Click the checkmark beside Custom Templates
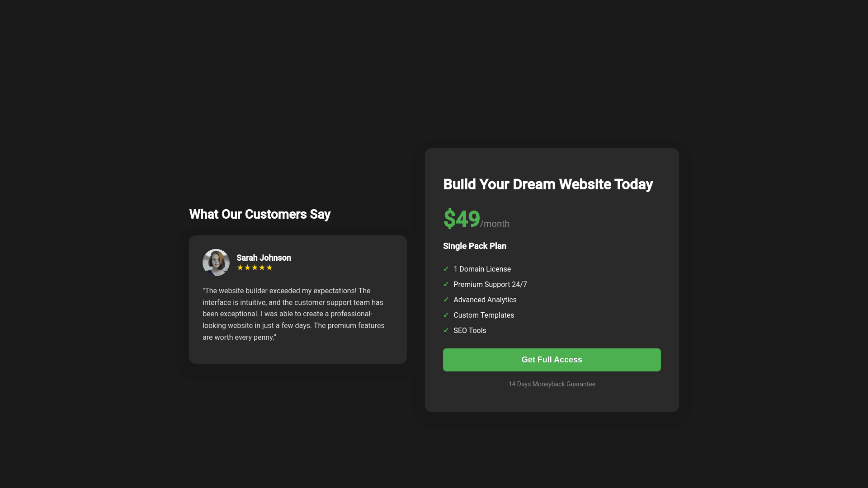This screenshot has height=488, width=868. [x=446, y=315]
